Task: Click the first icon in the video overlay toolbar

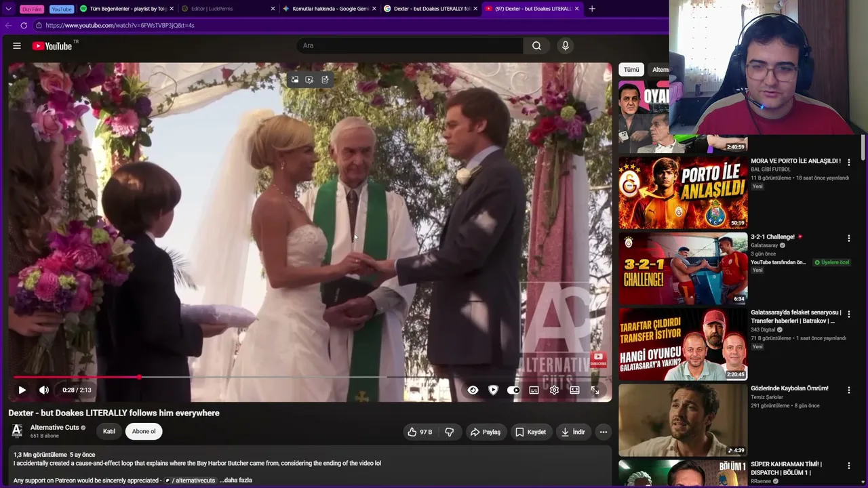Action: (295, 79)
